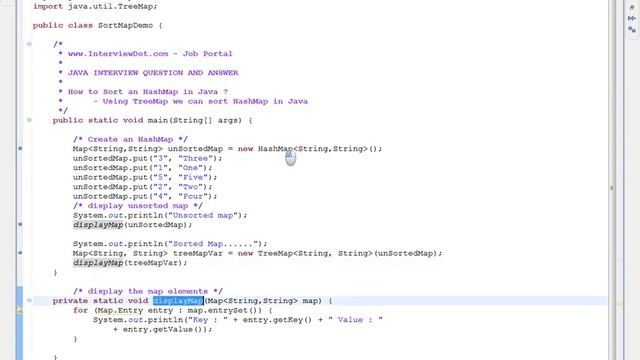The width and height of the screenshot is (640, 360).
Task: Click the 'import java.util.TreeMap;' line
Action: 95,7
